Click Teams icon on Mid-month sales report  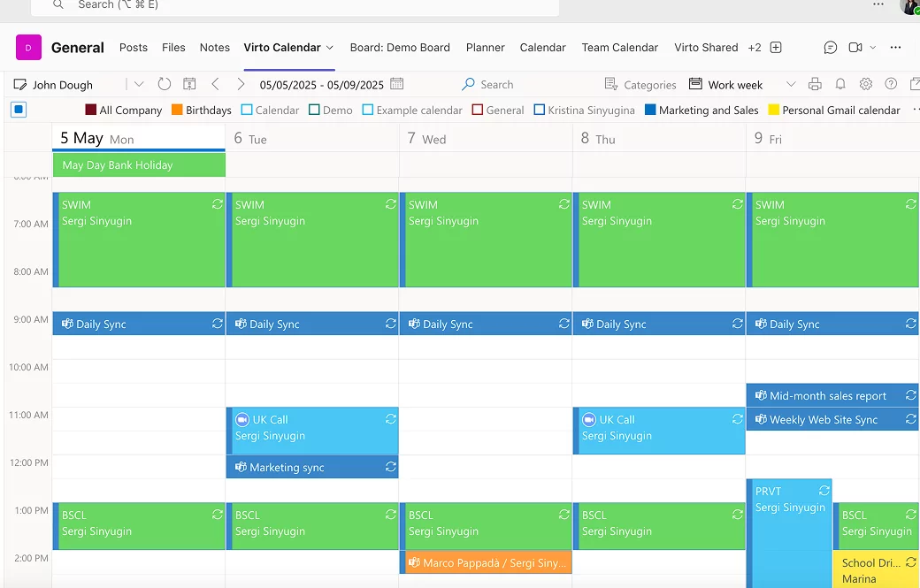pos(761,395)
